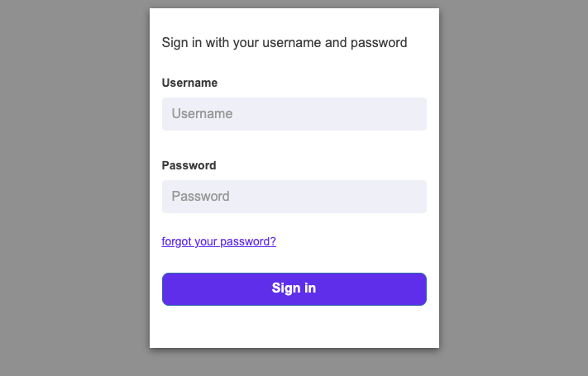Image resolution: width=588 pixels, height=376 pixels.
Task: Click the word "password" in the heading
Action: click(x=380, y=42)
